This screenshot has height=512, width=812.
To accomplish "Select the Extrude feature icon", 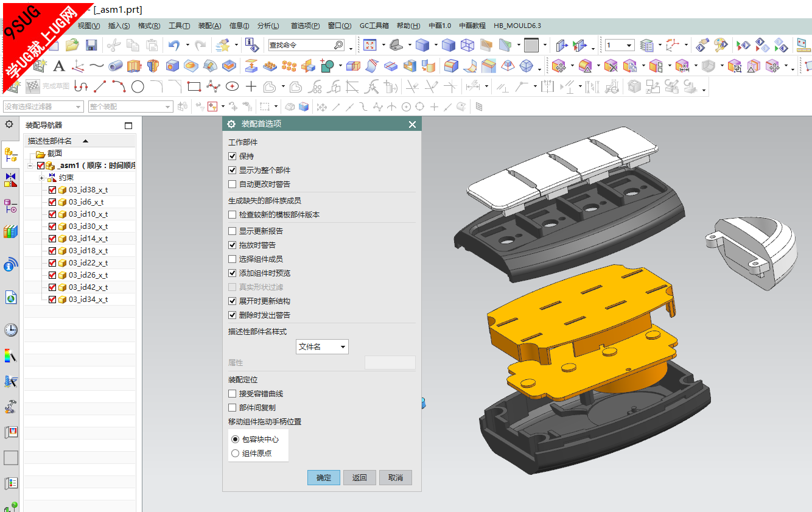I will 134,66.
